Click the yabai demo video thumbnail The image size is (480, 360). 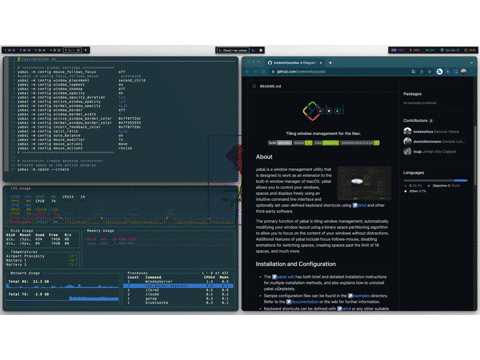[364, 183]
